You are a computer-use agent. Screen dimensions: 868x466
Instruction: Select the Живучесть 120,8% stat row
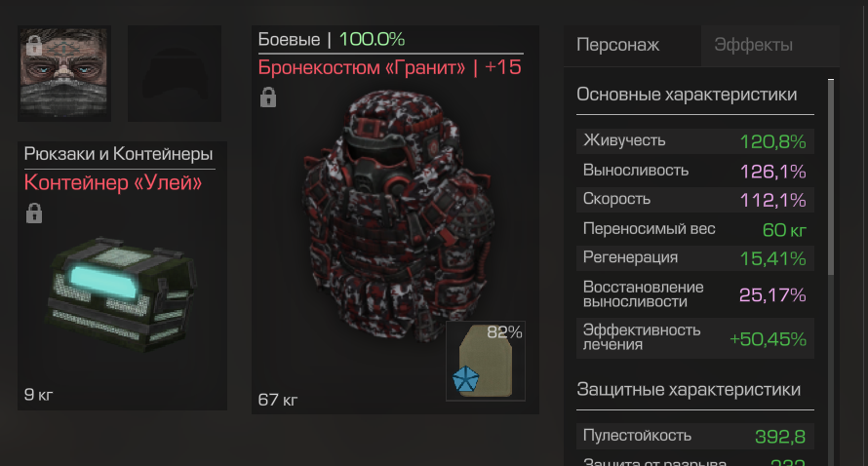coord(694,141)
